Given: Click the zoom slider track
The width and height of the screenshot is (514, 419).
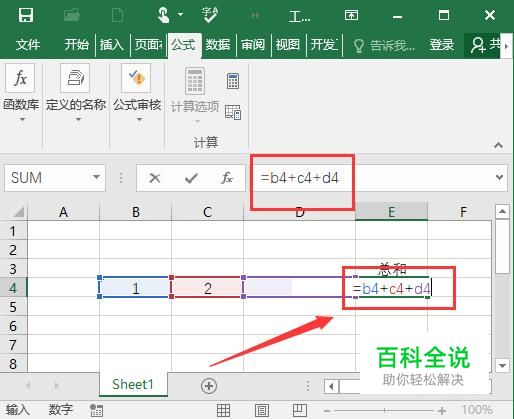Looking at the screenshot, I should [384, 411].
